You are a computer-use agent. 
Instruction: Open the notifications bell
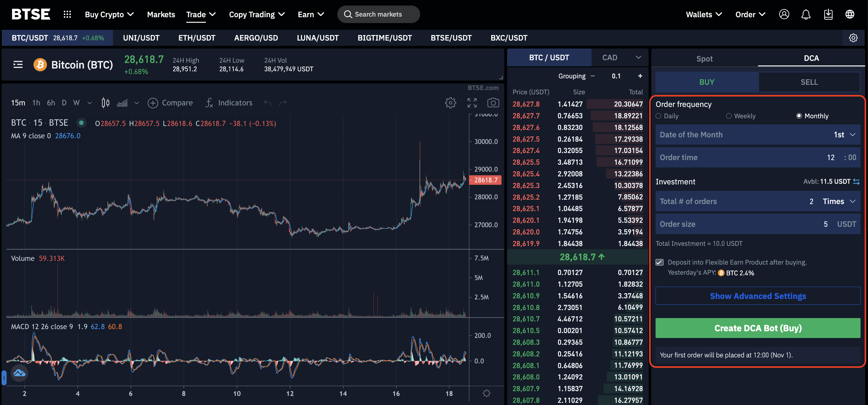[806, 14]
